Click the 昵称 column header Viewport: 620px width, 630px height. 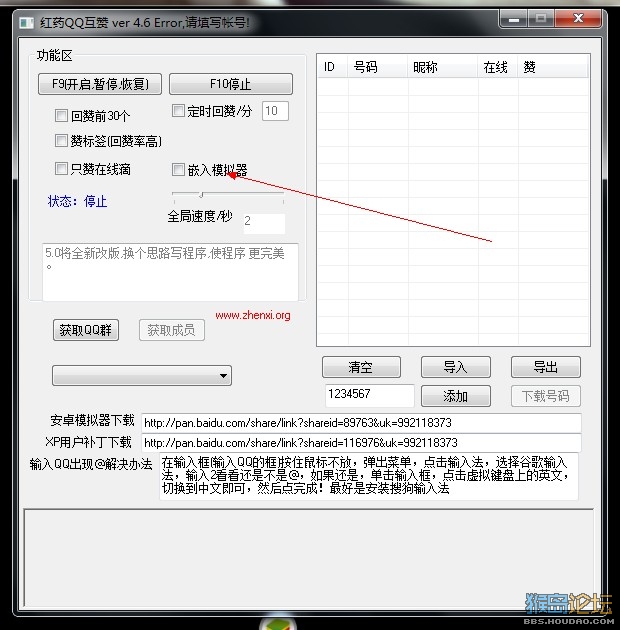(442, 67)
